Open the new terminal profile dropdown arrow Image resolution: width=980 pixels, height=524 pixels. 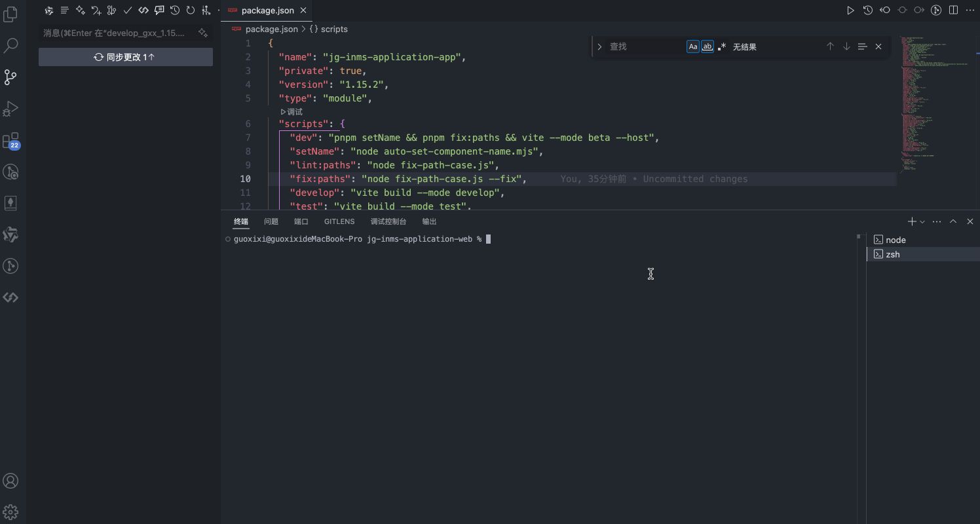click(922, 222)
